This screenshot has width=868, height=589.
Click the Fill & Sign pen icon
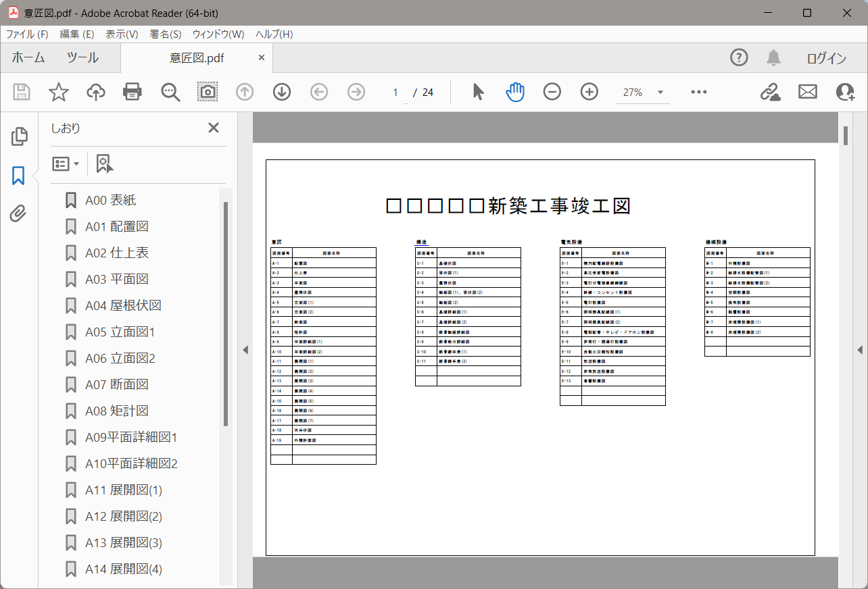click(770, 92)
